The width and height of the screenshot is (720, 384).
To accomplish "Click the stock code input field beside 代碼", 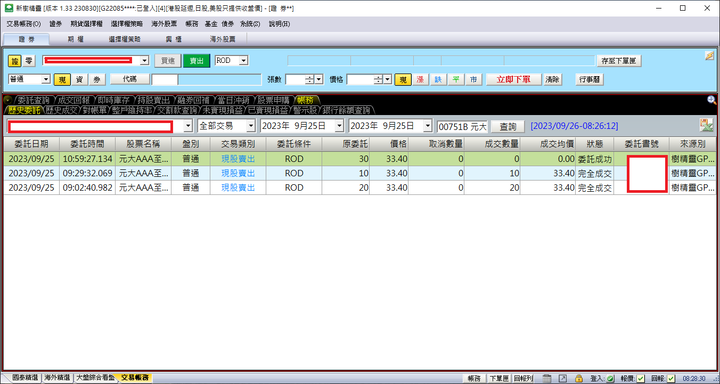I will click(164, 79).
